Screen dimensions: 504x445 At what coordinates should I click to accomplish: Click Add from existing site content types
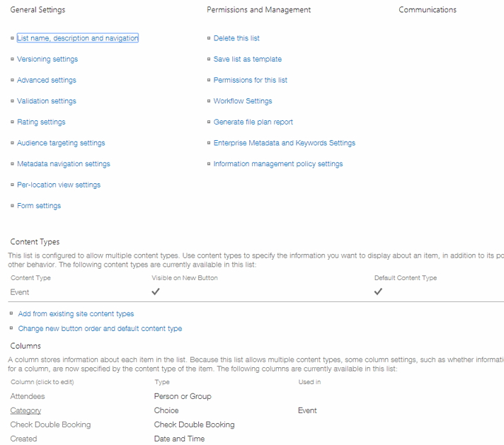pos(76,313)
